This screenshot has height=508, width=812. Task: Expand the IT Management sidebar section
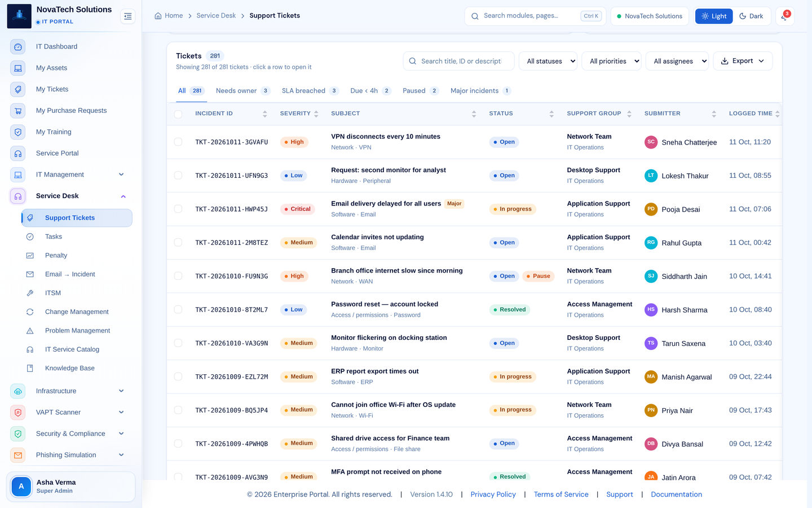click(x=121, y=175)
